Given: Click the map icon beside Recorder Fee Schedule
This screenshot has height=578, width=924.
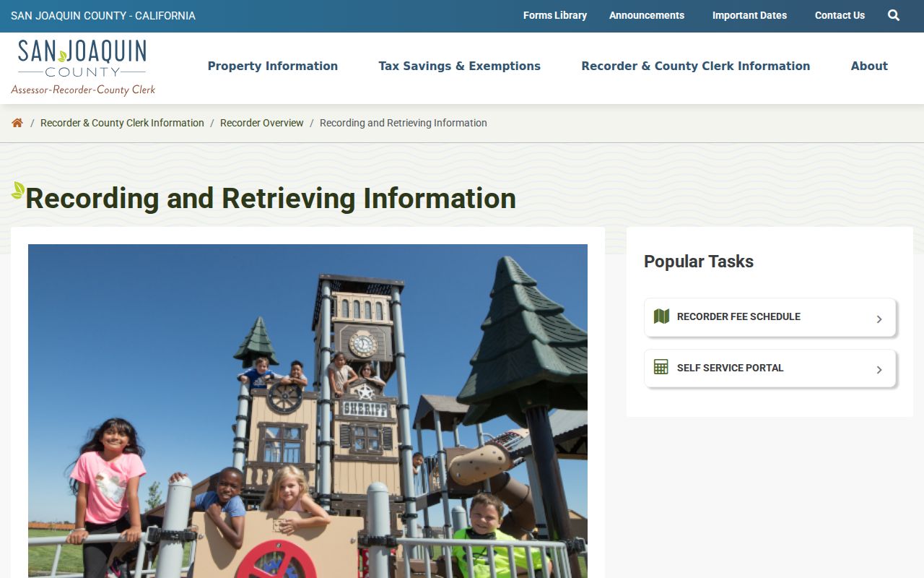Looking at the screenshot, I should (661, 316).
